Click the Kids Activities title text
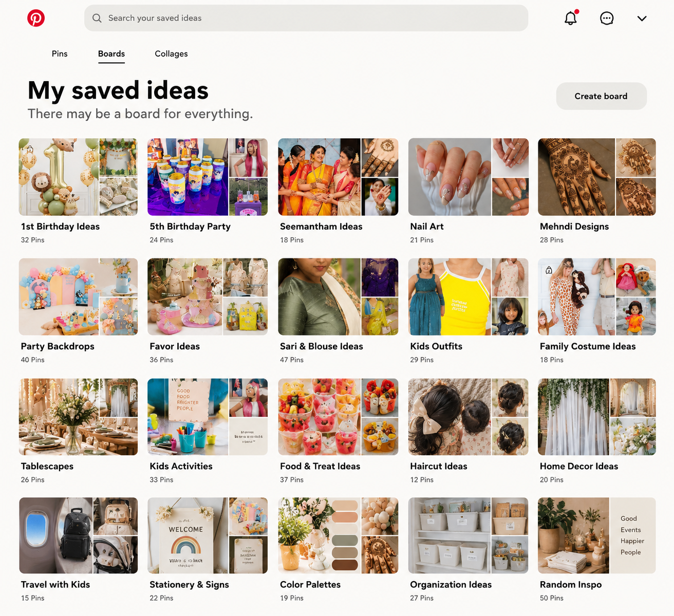 tap(181, 466)
